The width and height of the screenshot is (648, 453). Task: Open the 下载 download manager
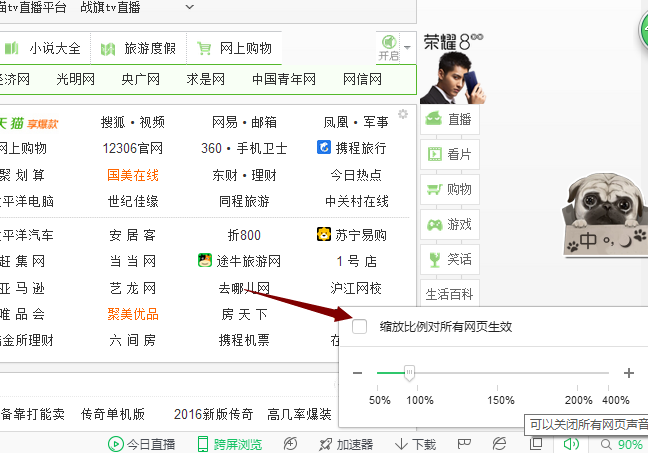point(415,444)
